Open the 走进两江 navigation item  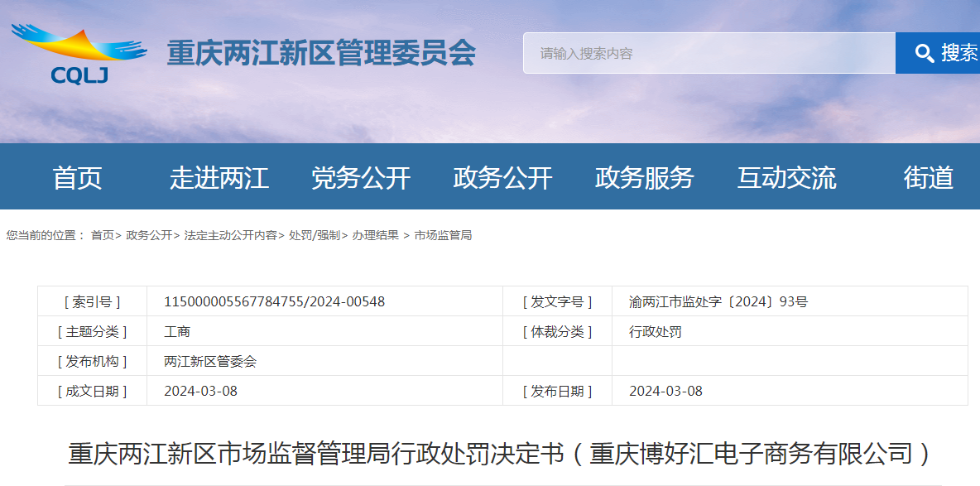(219, 178)
